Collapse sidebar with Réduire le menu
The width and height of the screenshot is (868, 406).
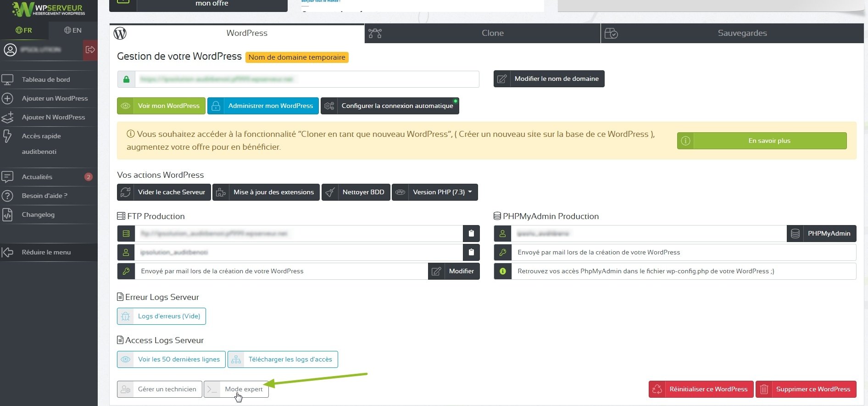click(49, 252)
